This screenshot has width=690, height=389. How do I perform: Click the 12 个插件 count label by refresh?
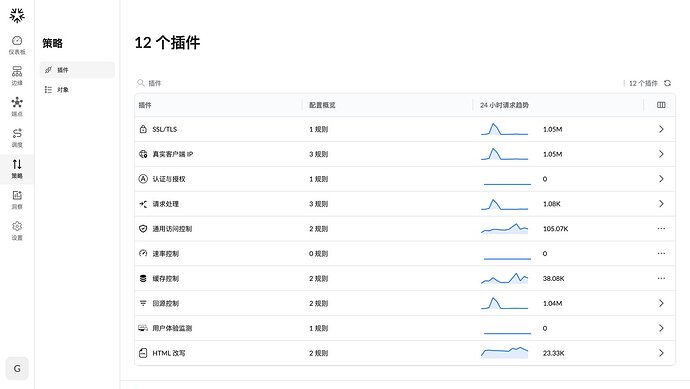[x=643, y=83]
